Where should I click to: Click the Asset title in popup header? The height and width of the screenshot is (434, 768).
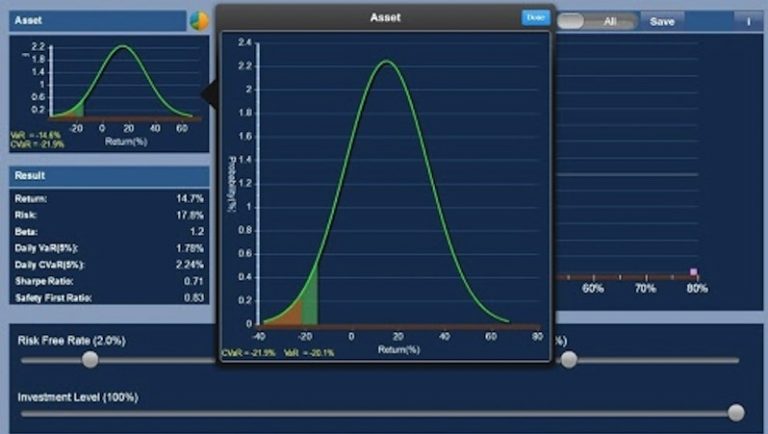click(384, 17)
